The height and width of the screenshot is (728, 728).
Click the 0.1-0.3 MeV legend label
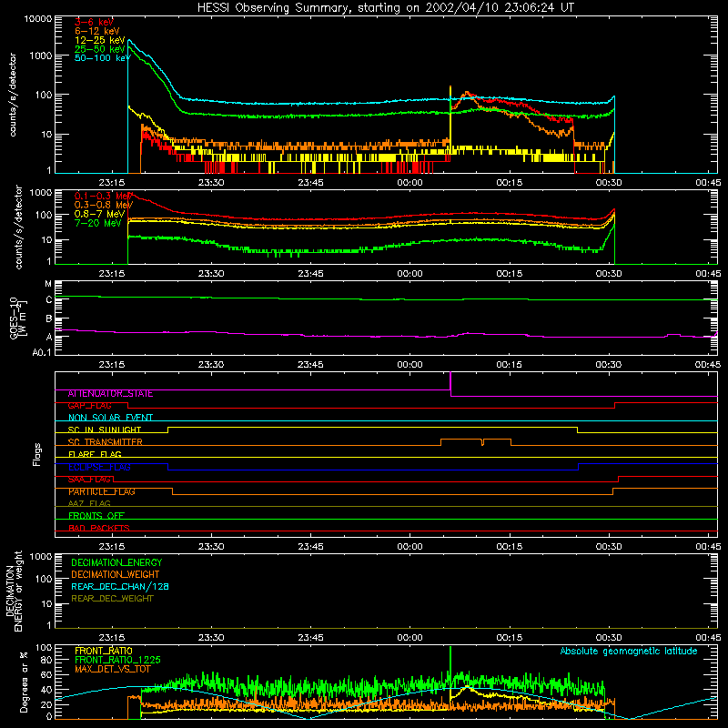(104, 196)
